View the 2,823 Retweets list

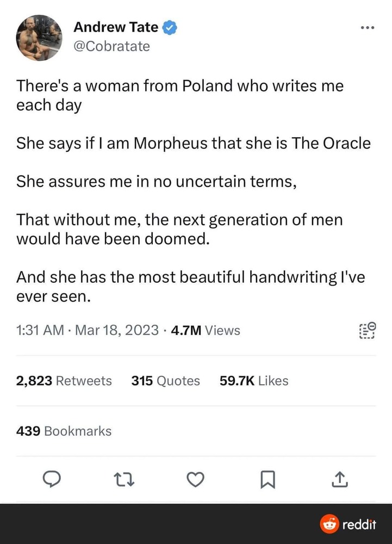64,381
